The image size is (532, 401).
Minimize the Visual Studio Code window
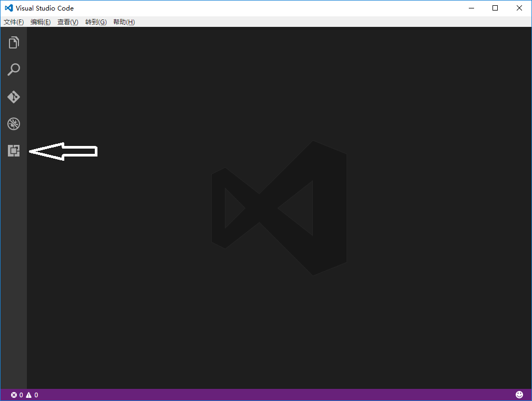pyautogui.click(x=471, y=8)
